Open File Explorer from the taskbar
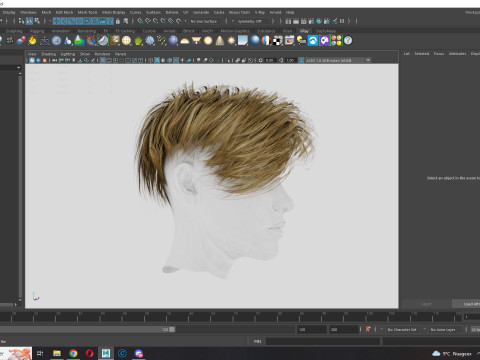Screen dimensions: 480x360 click(57, 353)
